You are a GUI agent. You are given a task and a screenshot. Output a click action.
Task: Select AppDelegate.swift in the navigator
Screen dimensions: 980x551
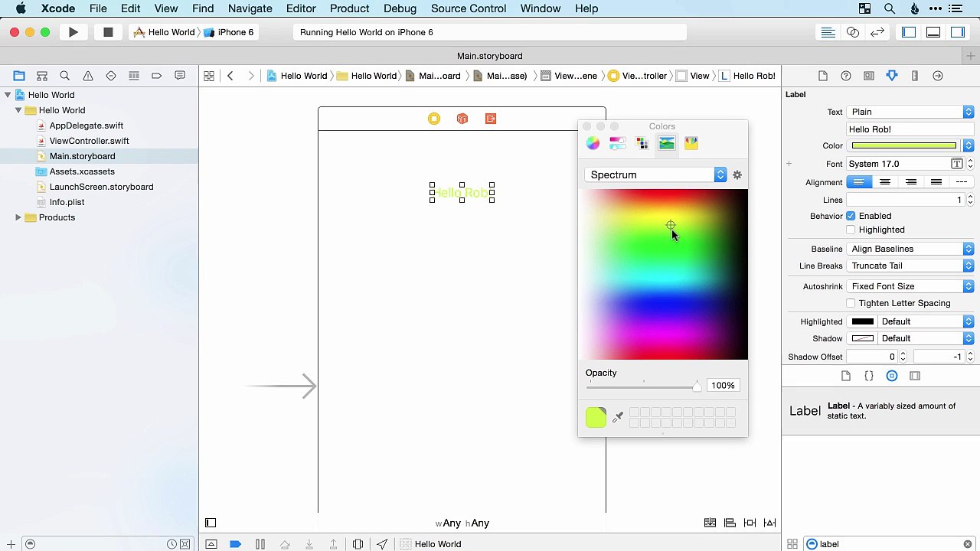(x=86, y=126)
